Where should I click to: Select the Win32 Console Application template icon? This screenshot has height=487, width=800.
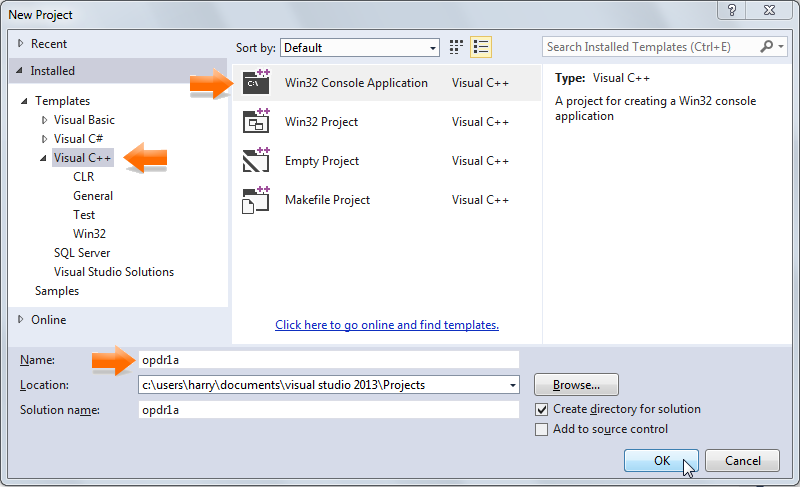[256, 83]
